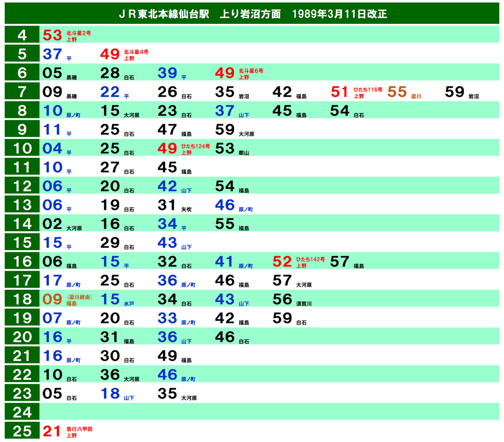Image resolution: width=504 pixels, height=442 pixels.
Task: Select the 8:37 山下 departure
Action: pyautogui.click(x=232, y=111)
